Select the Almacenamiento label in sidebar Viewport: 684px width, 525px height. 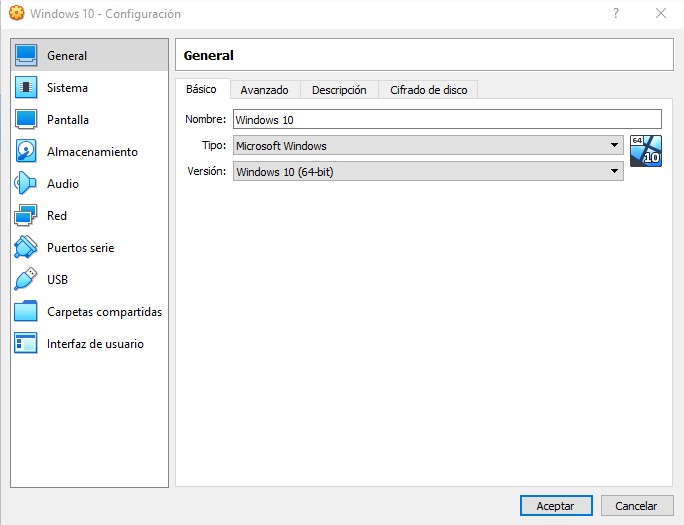pyautogui.click(x=92, y=152)
